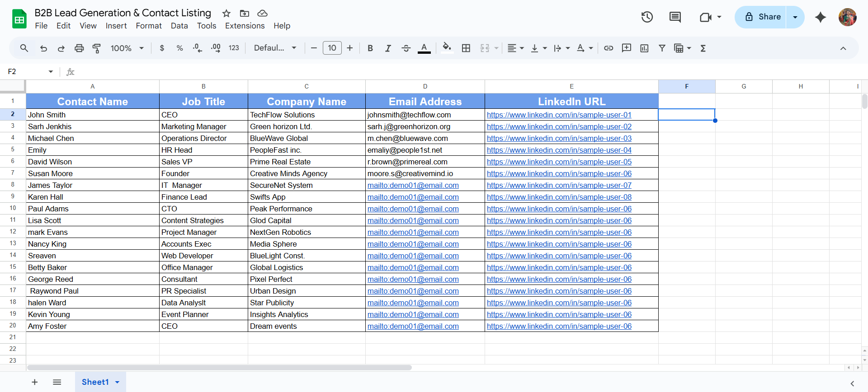Increase font size with plus button
868x392 pixels.
point(349,48)
